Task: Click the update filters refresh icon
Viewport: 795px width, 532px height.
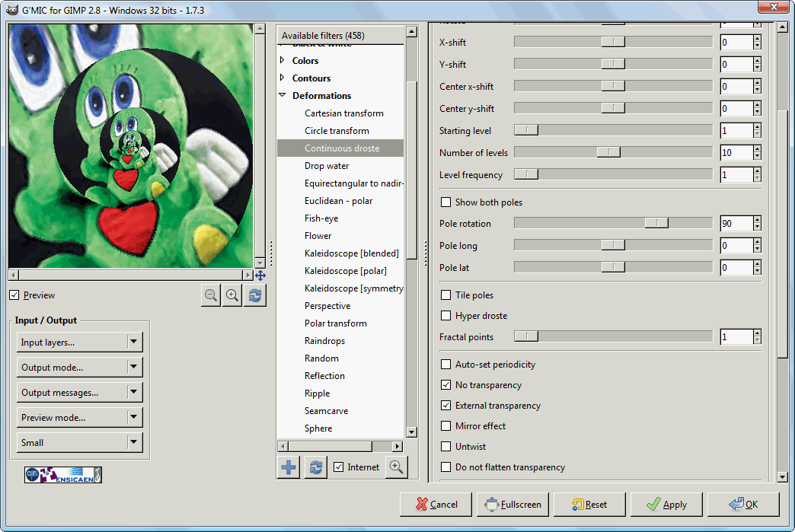Action: coord(316,467)
